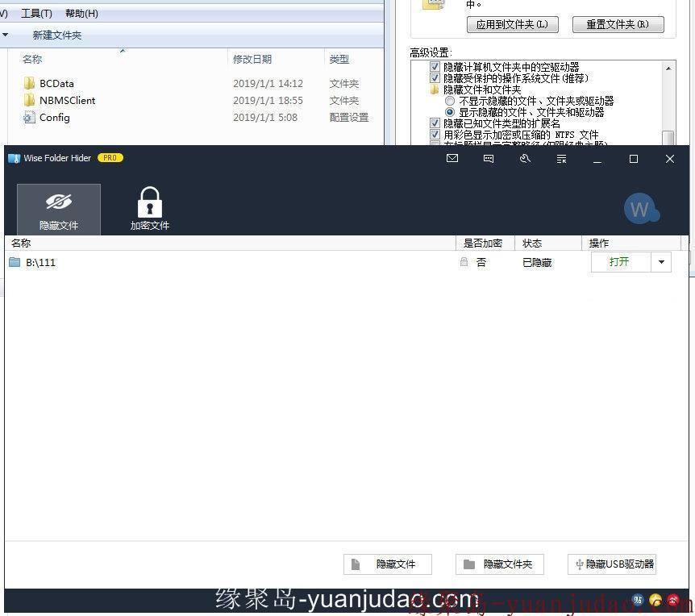
Task: Open the chat message icon in the title bar
Action: (489, 159)
